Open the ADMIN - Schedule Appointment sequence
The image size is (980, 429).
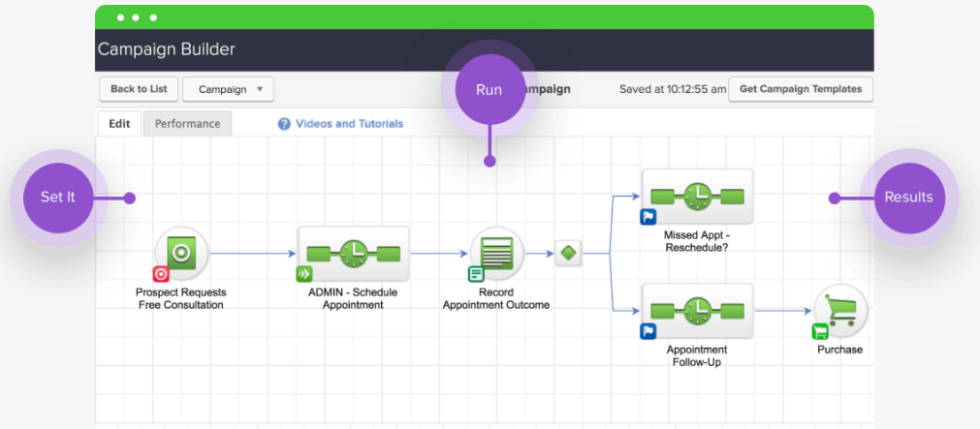(353, 253)
